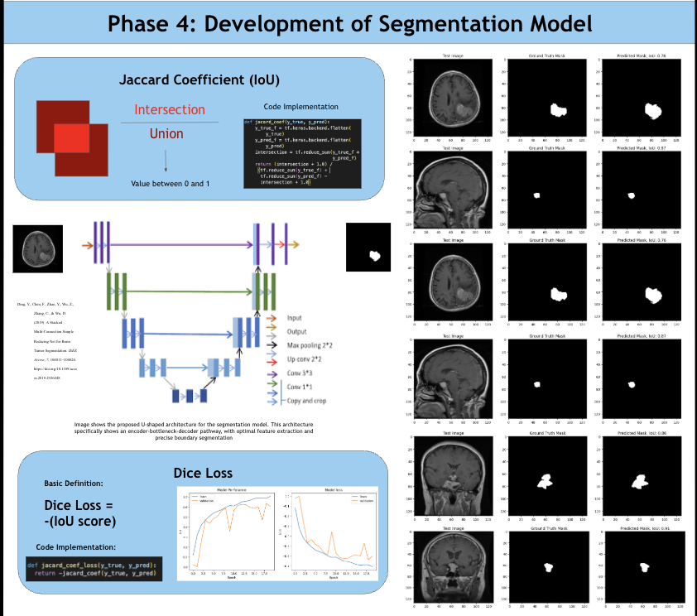Screen dimensions: 697x616
Task: Click the overlapping red squares IoU graphic
Action: click(72, 138)
